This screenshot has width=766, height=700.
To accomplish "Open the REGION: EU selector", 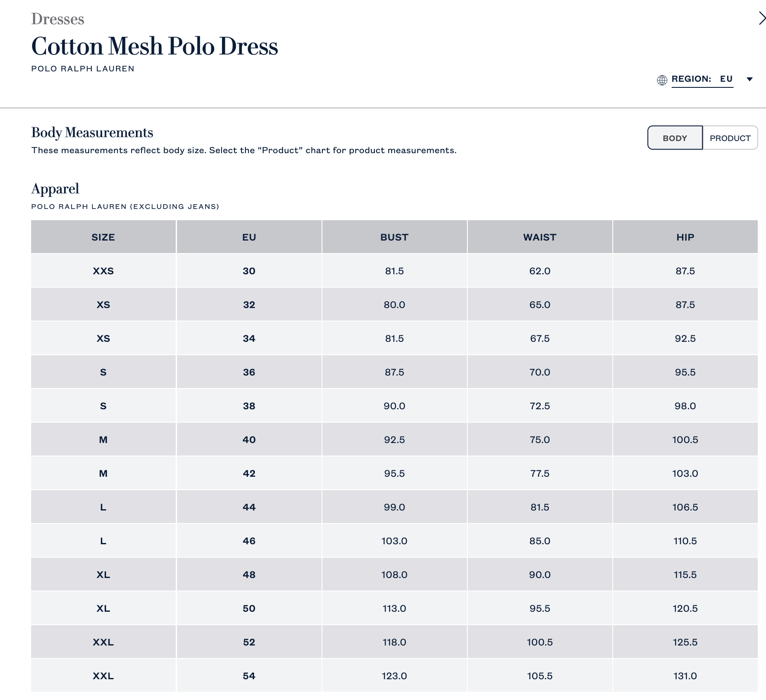I will (702, 79).
